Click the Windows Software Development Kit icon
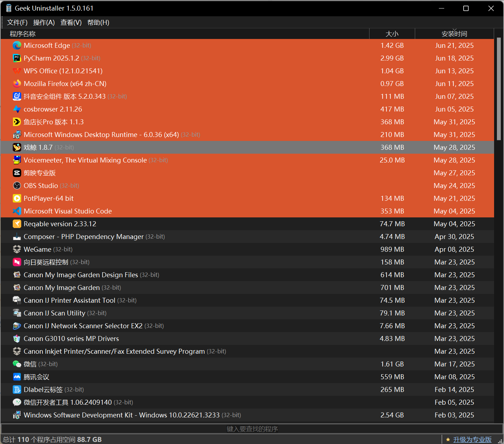Screen dimensions: 504x444 17,415
